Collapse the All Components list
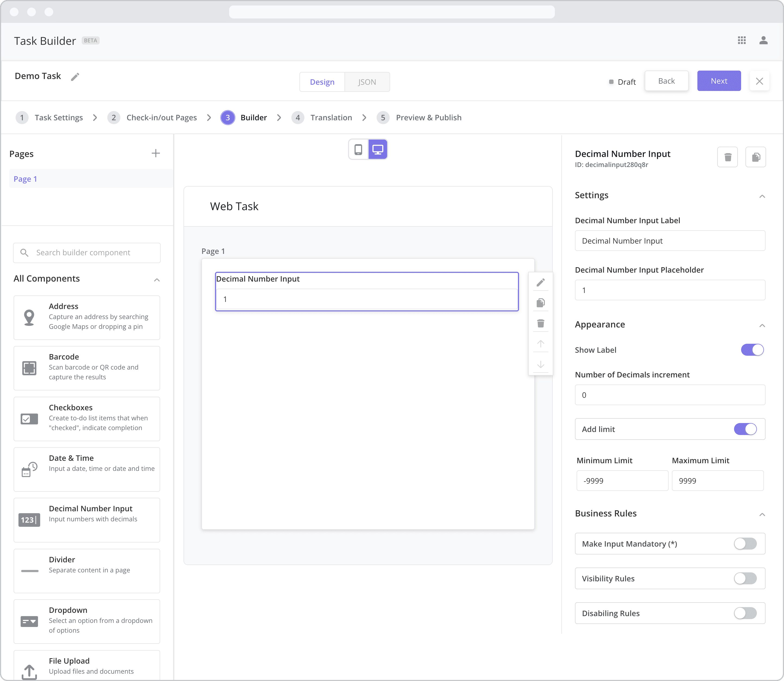The image size is (784, 681). coord(156,280)
